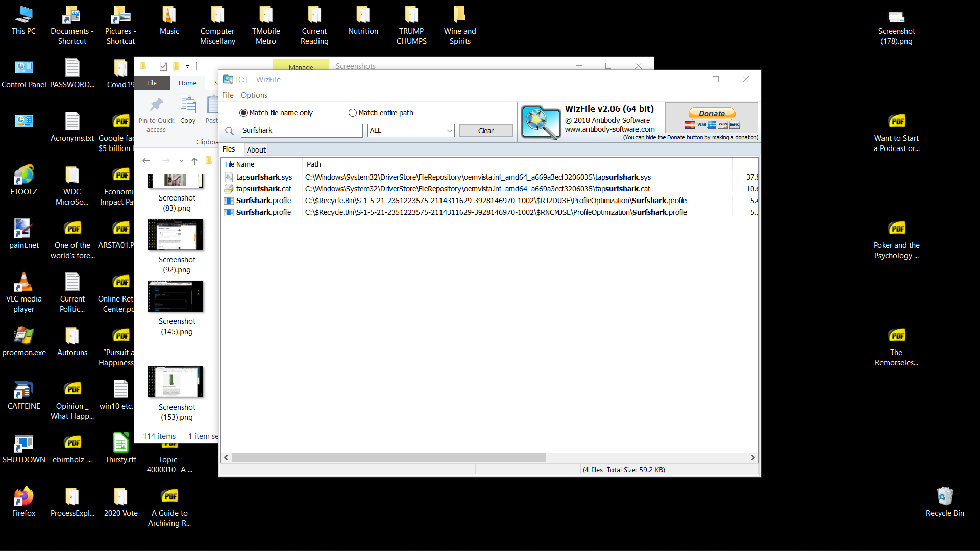Click Copy in Explorer ribbon
The height and width of the screenshot is (551, 980).
188,110
